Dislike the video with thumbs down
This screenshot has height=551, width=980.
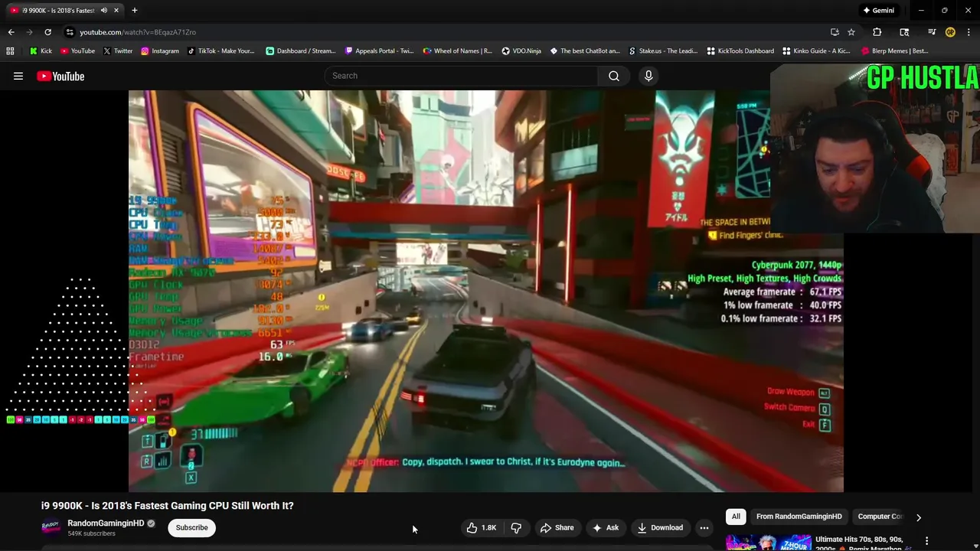516,527
